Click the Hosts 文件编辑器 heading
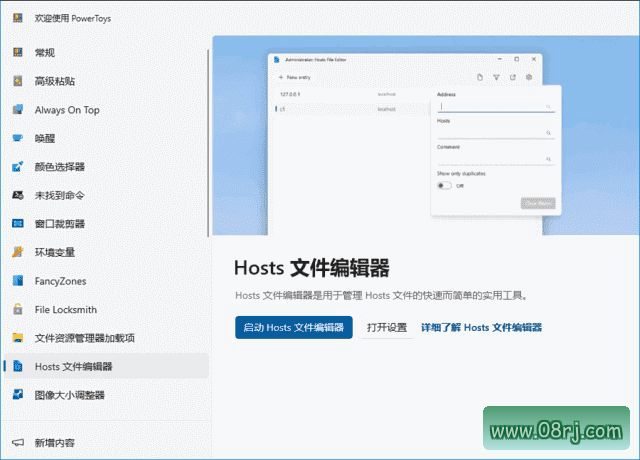Screen dimensions: 640x460 (312, 268)
